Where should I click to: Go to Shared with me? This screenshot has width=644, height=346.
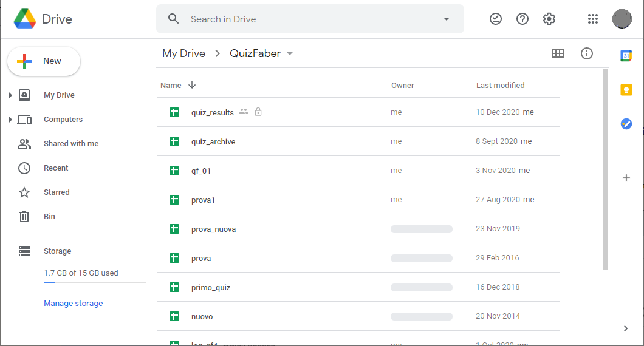click(70, 144)
